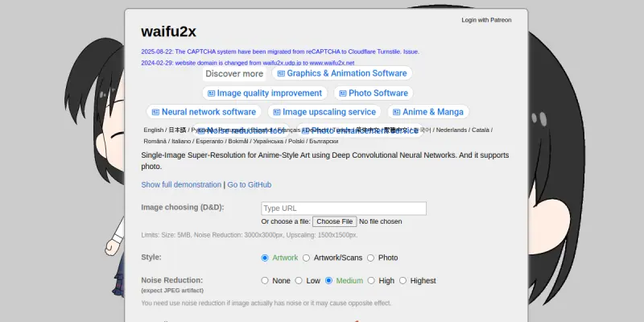644x322 pixels.
Task: Select the Photo style option
Action: click(x=370, y=258)
